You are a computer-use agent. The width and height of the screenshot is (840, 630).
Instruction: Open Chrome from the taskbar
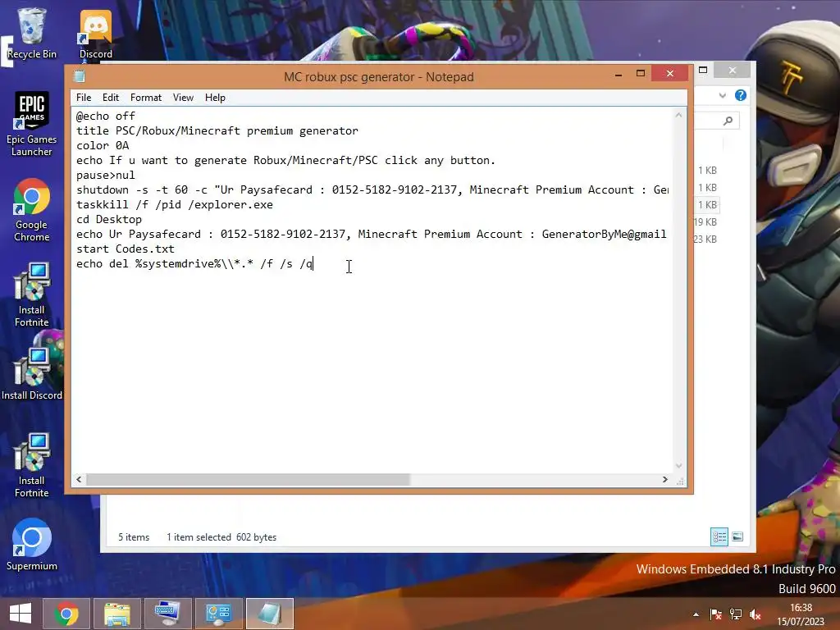66,614
